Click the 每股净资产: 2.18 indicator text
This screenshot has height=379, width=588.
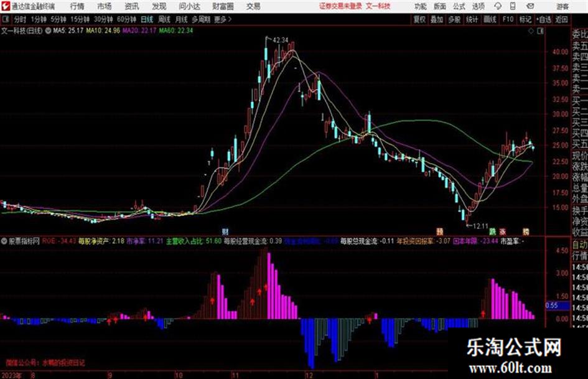point(101,241)
